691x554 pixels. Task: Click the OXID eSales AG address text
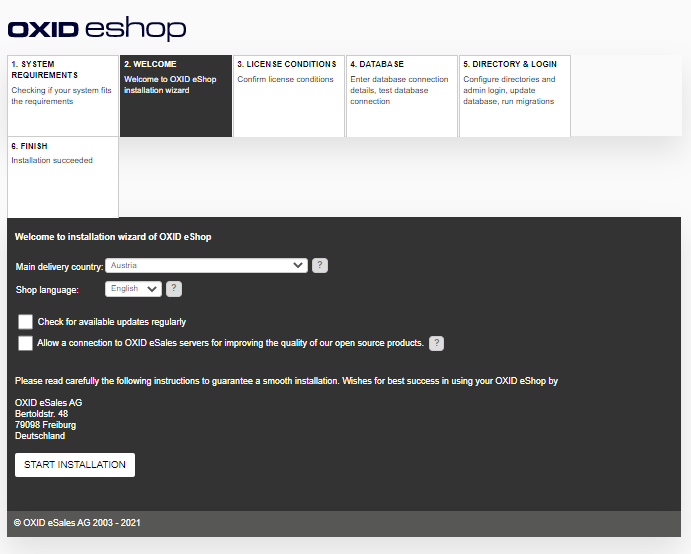click(x=48, y=419)
